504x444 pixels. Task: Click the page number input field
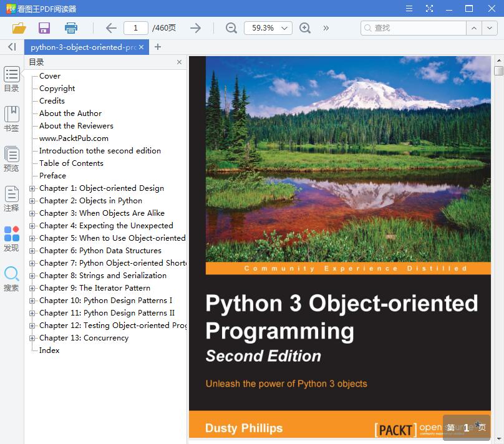135,28
